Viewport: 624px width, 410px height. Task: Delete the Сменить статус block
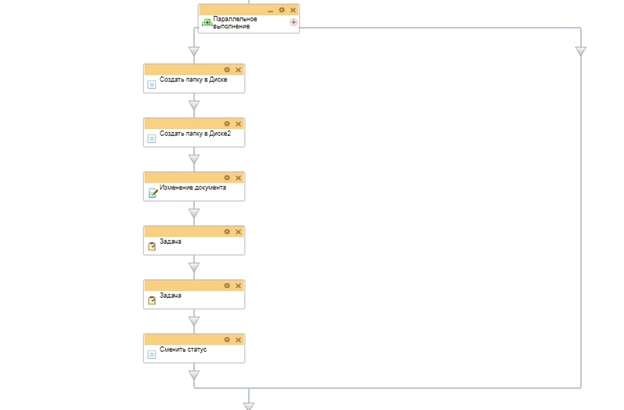click(x=238, y=340)
